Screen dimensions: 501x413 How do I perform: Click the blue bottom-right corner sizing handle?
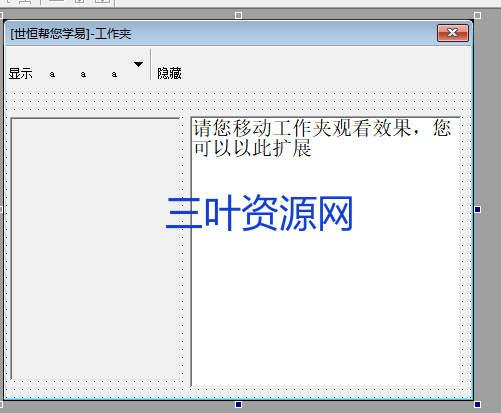click(x=478, y=405)
